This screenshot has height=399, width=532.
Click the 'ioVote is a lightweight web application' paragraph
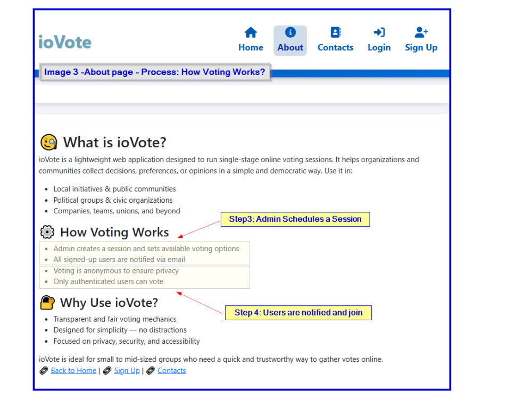(x=229, y=165)
